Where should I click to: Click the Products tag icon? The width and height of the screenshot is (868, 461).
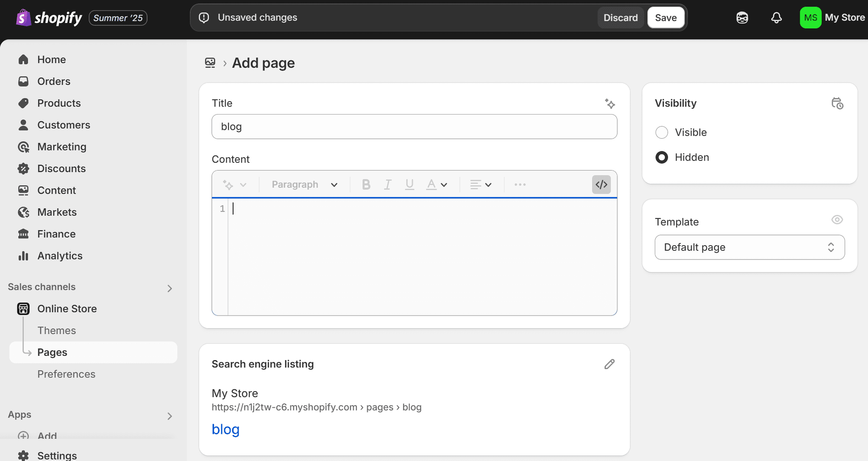coord(23,103)
